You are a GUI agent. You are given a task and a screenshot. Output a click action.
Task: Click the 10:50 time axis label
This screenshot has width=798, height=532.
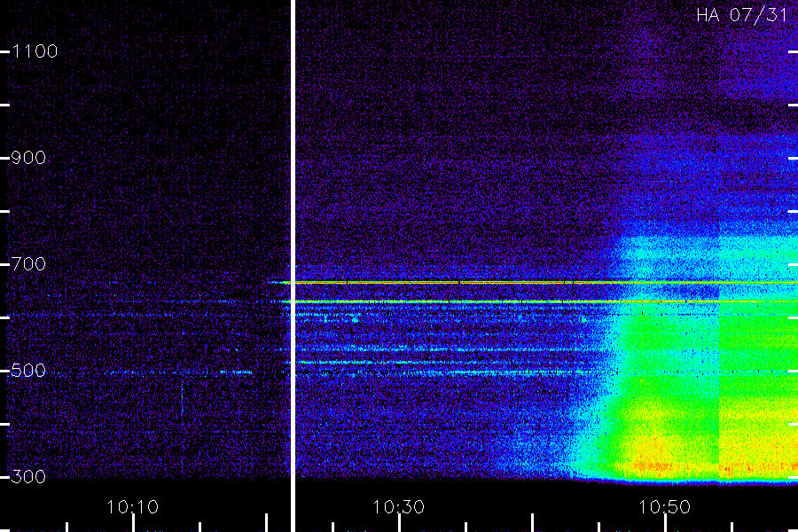(664, 507)
